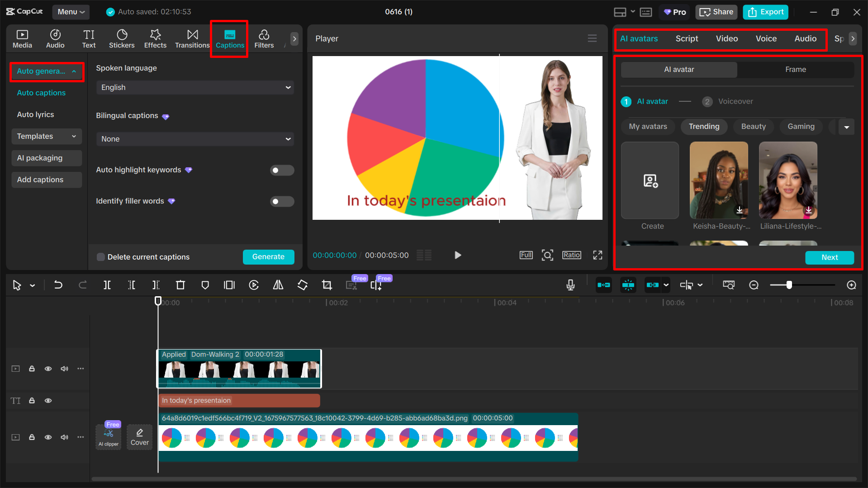Open the Spoken language dropdown

(x=195, y=87)
